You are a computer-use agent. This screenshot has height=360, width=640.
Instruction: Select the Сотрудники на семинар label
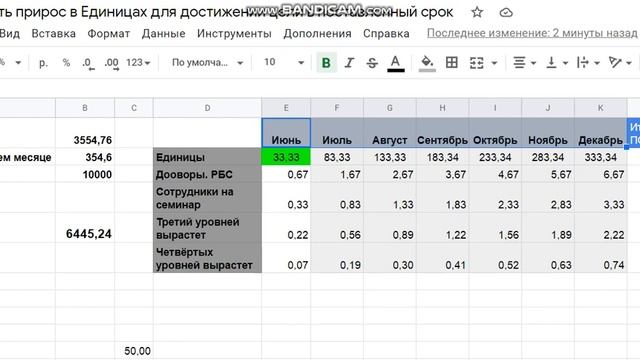[207, 198]
